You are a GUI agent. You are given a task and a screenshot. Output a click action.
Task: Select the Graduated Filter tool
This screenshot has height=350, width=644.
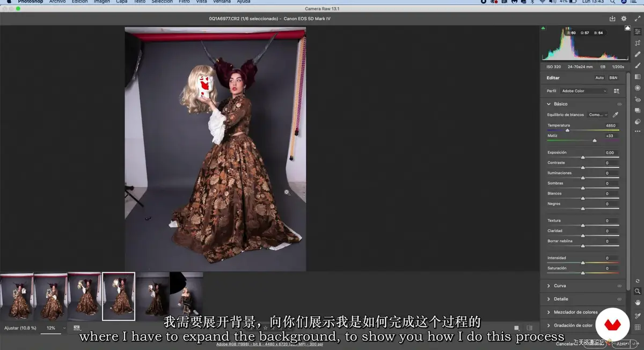pos(638,77)
